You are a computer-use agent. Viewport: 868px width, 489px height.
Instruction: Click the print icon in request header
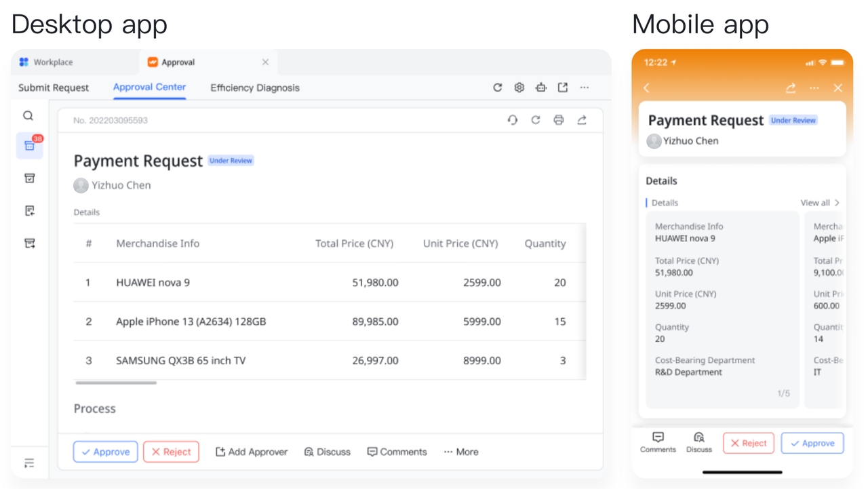(558, 120)
